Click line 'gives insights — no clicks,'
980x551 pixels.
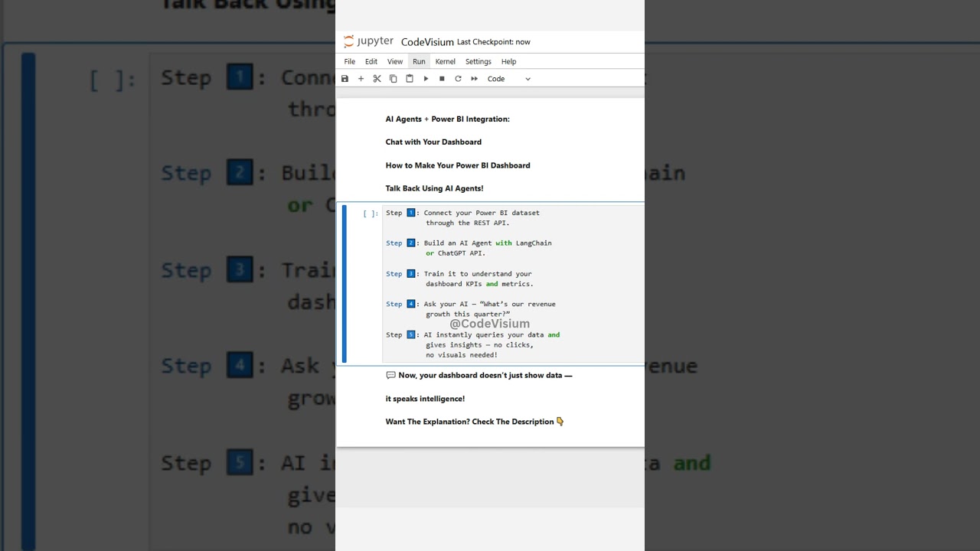tap(479, 345)
